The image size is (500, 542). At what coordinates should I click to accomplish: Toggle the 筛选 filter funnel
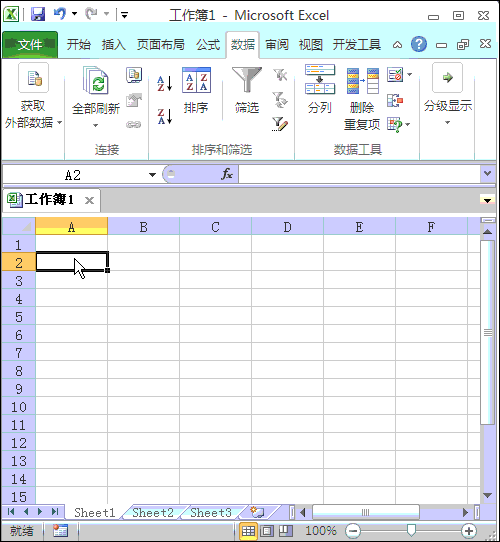(247, 91)
